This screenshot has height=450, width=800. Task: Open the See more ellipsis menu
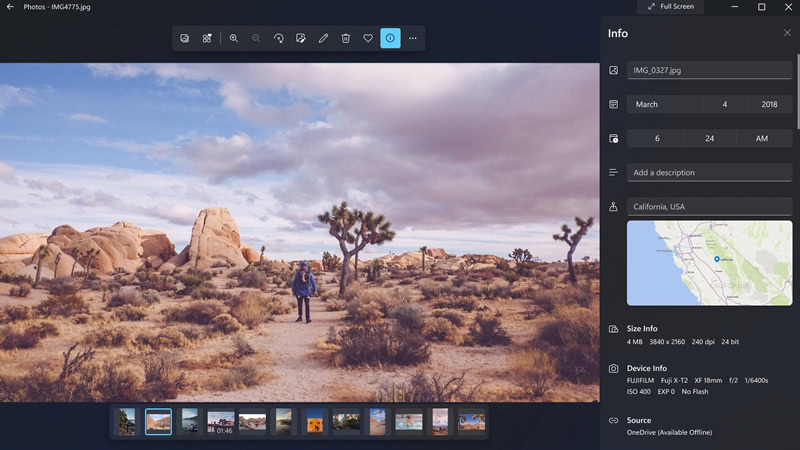(413, 38)
